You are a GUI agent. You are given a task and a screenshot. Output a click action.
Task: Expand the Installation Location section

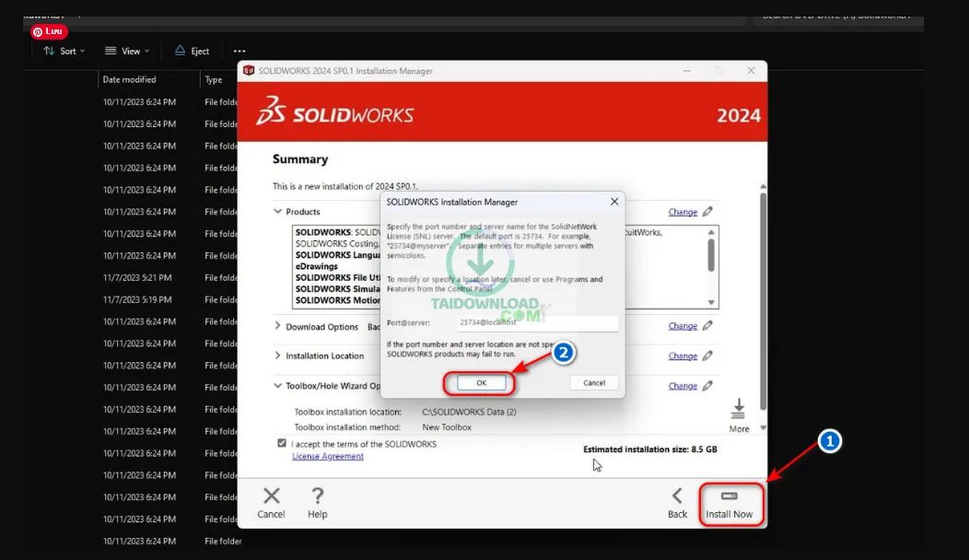pos(276,356)
